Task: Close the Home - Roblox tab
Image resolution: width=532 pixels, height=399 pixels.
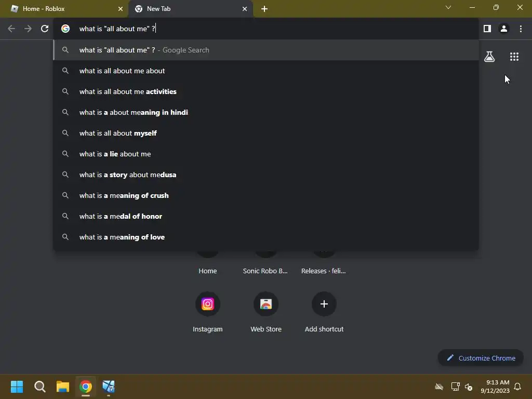Action: 121,9
